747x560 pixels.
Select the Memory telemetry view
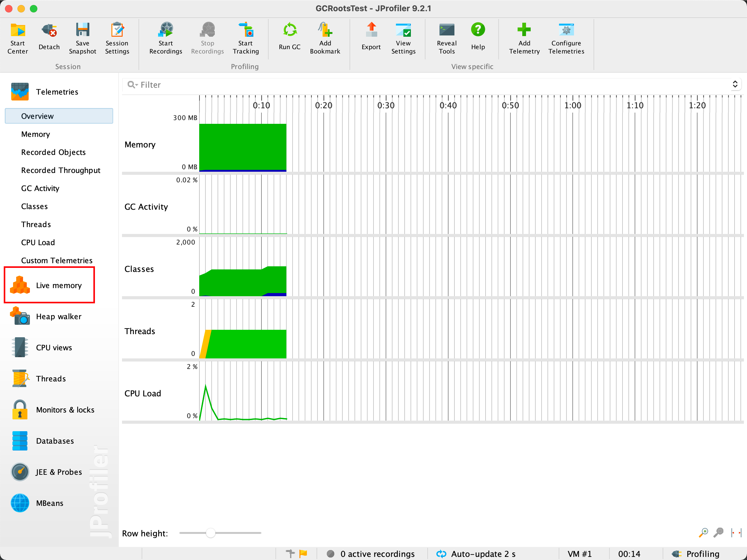(35, 134)
